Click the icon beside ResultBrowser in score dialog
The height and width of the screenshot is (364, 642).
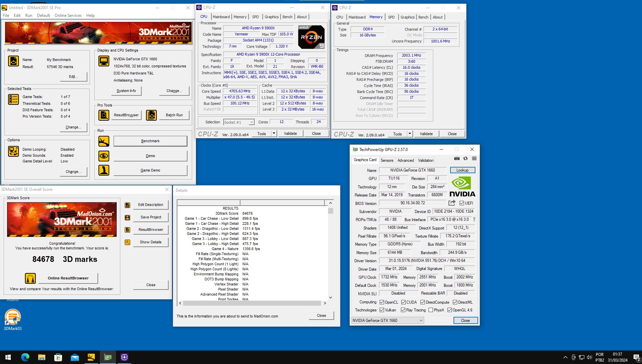tap(127, 230)
